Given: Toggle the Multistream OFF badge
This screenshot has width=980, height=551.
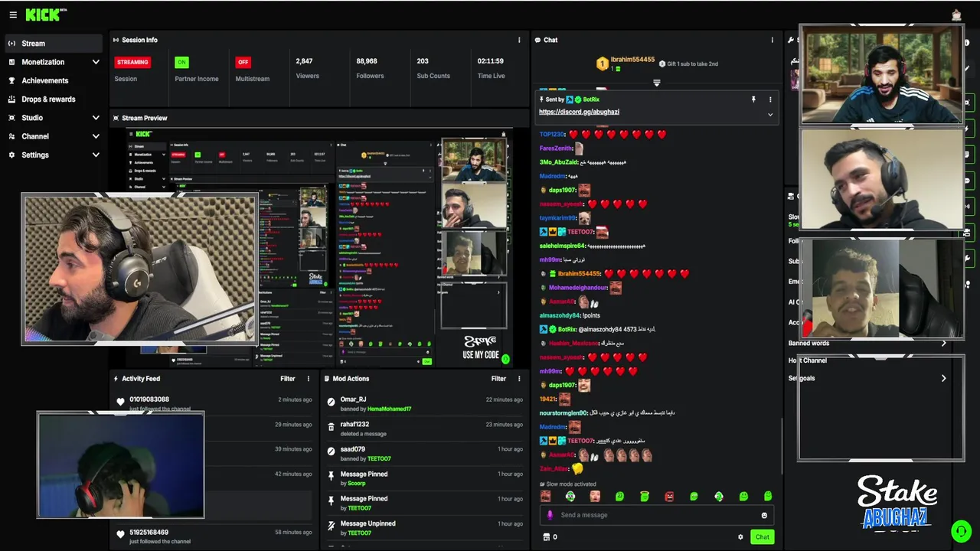Looking at the screenshot, I should pos(243,62).
